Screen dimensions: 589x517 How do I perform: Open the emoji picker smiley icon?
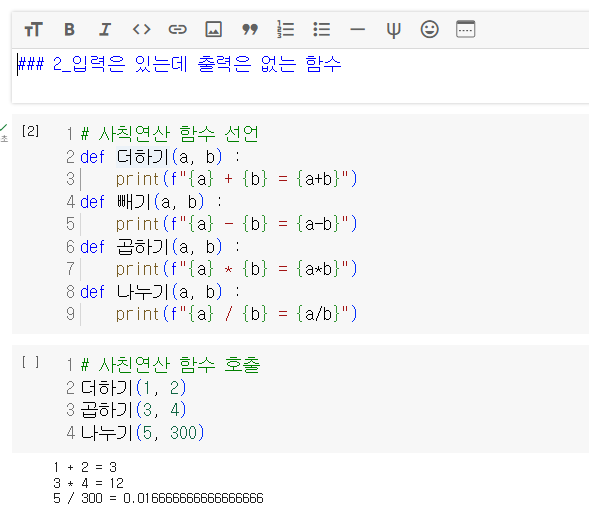(429, 29)
